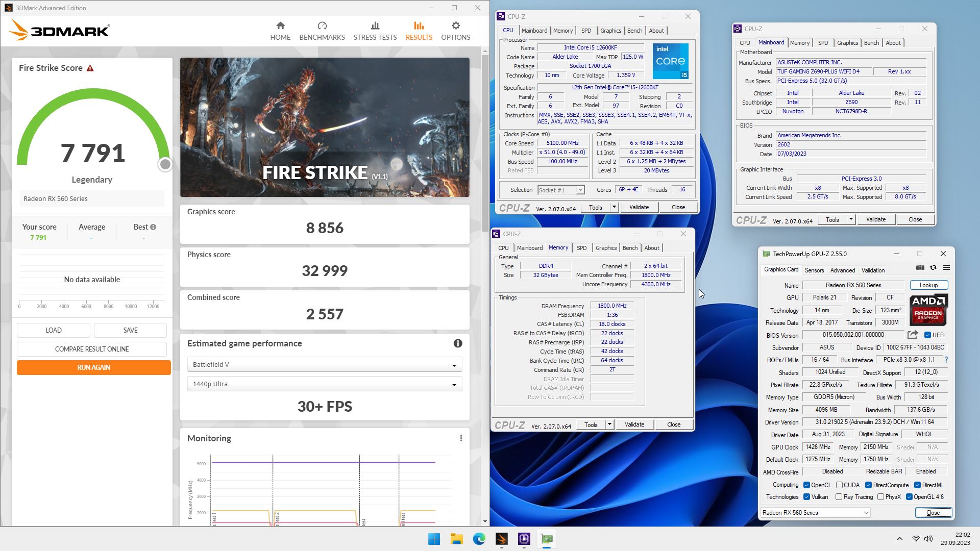Toggle OpenGL 4.6 checkbox in GPU-Z
This screenshot has height=551, width=980.
pyautogui.click(x=909, y=497)
